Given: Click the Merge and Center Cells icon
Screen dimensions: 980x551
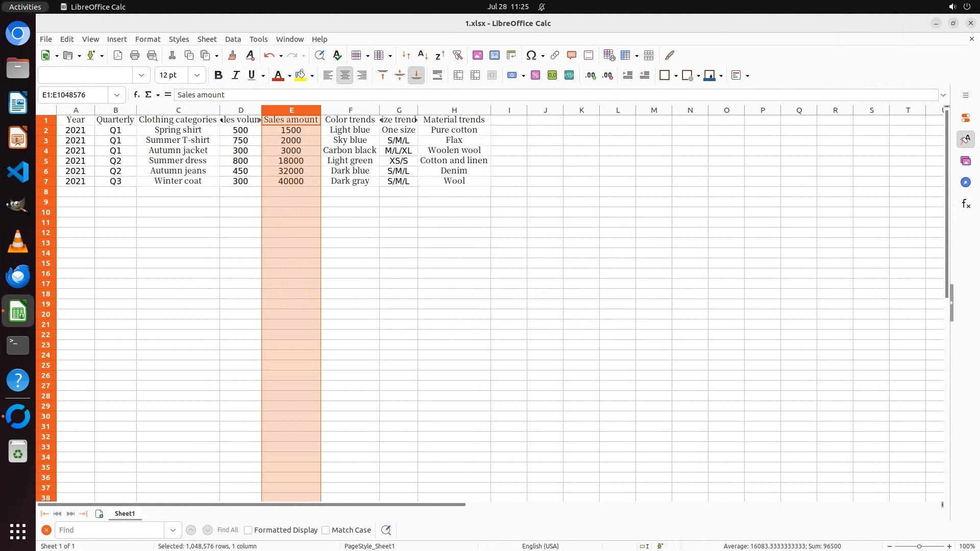Looking at the screenshot, I should coord(458,76).
